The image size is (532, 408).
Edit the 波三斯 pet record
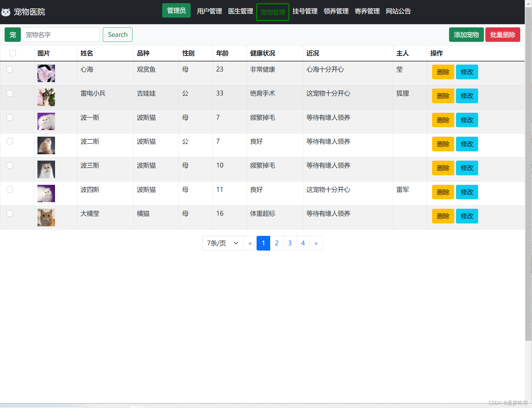point(467,168)
